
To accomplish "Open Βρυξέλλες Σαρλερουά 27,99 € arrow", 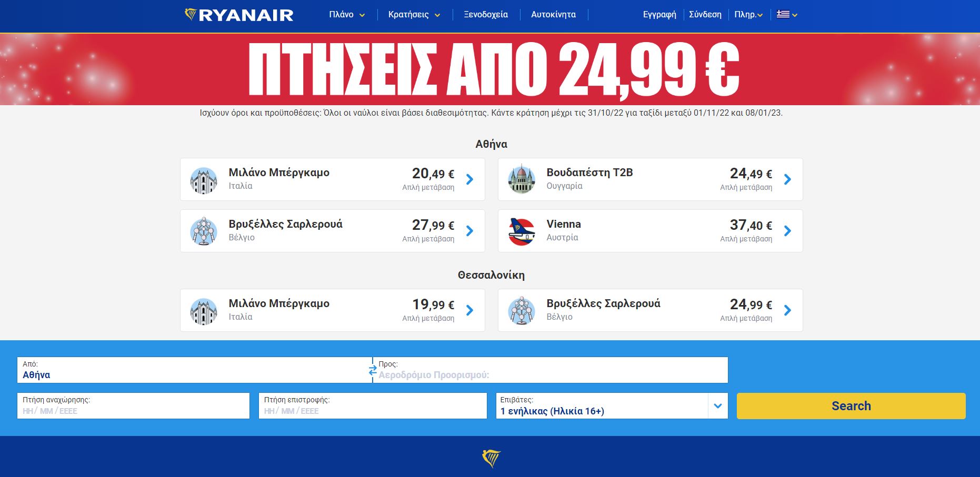I will coord(469,231).
